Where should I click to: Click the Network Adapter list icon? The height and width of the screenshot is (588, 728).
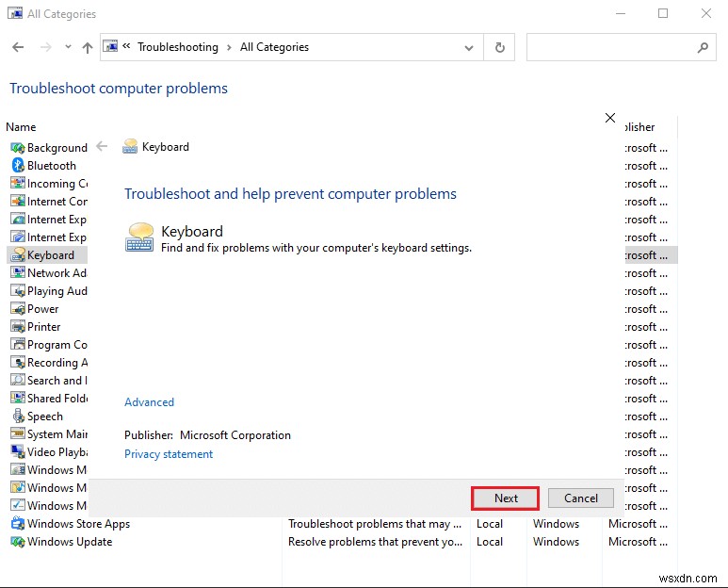click(18, 272)
